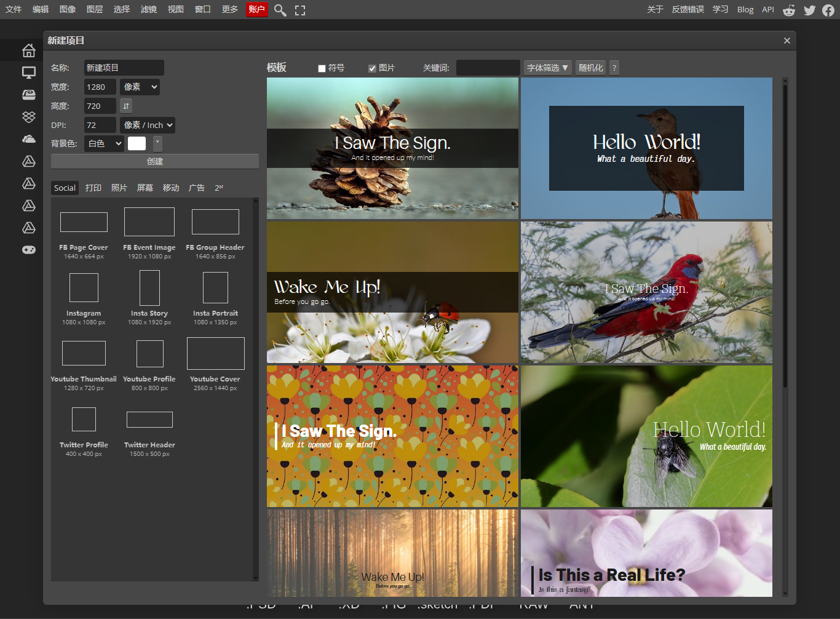
Task: Click the 关键词 keyword search field
Action: point(488,68)
